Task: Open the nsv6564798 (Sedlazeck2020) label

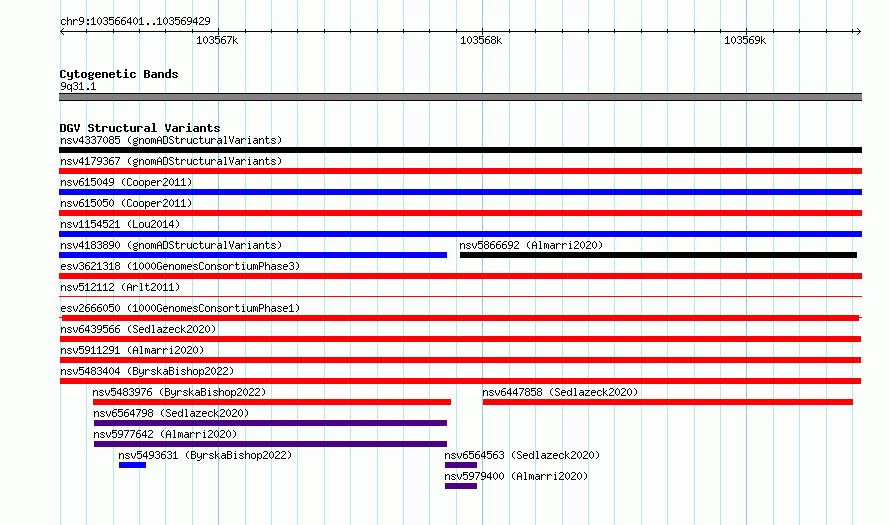Action: click(171, 413)
